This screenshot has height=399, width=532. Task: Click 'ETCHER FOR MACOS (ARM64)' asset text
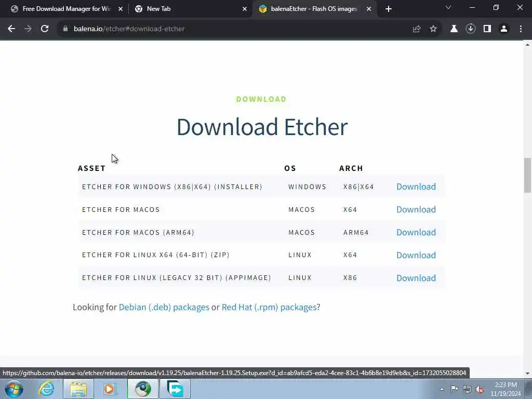click(138, 232)
